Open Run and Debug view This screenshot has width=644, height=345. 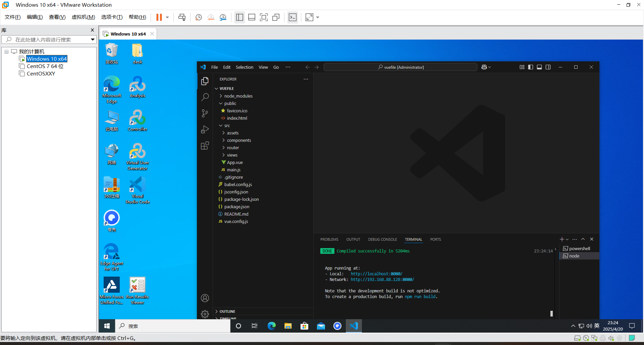click(x=205, y=129)
